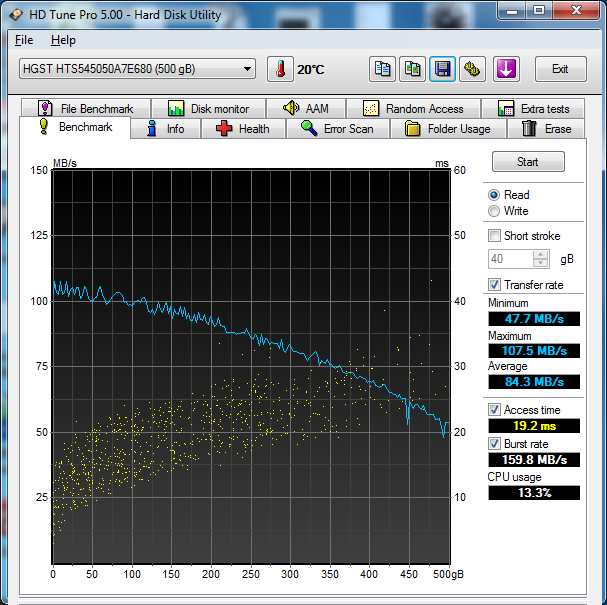
Task: Open the File menu
Action: click(24, 40)
